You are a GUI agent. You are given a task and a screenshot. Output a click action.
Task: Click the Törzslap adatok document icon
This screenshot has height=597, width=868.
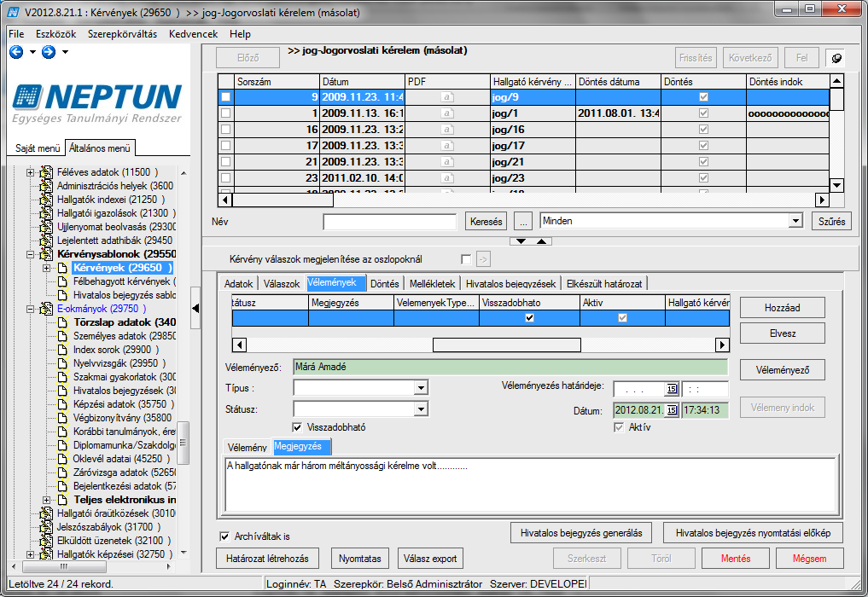pos(63,322)
